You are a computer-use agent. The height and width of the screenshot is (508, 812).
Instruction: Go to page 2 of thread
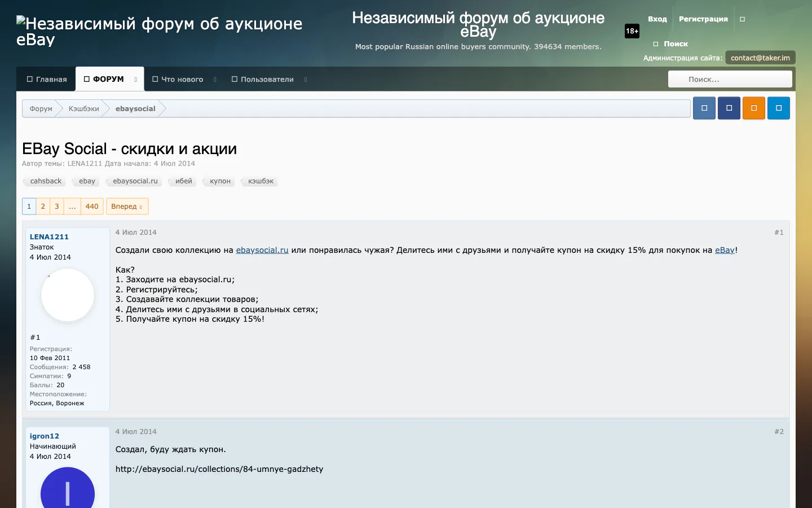[43, 207]
